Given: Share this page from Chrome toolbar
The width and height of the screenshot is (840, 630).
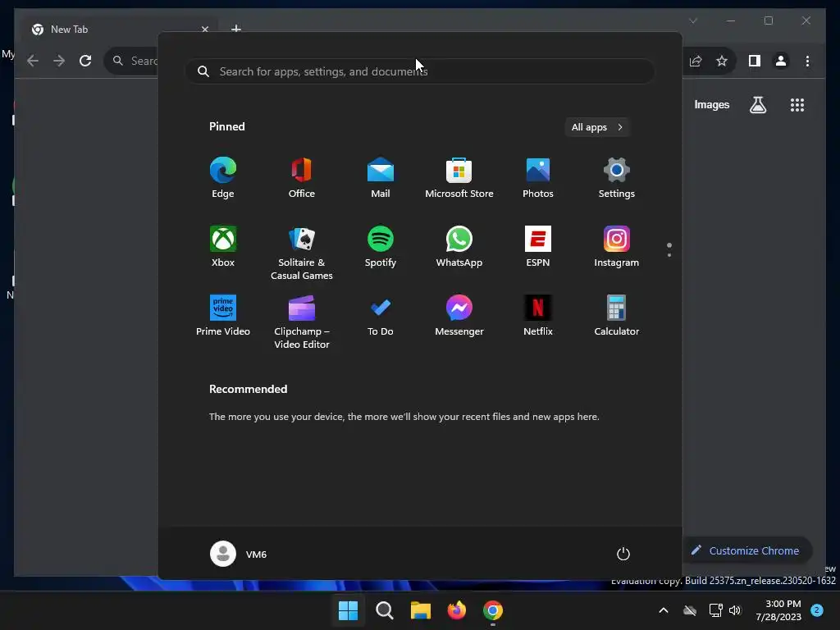Looking at the screenshot, I should click(696, 61).
